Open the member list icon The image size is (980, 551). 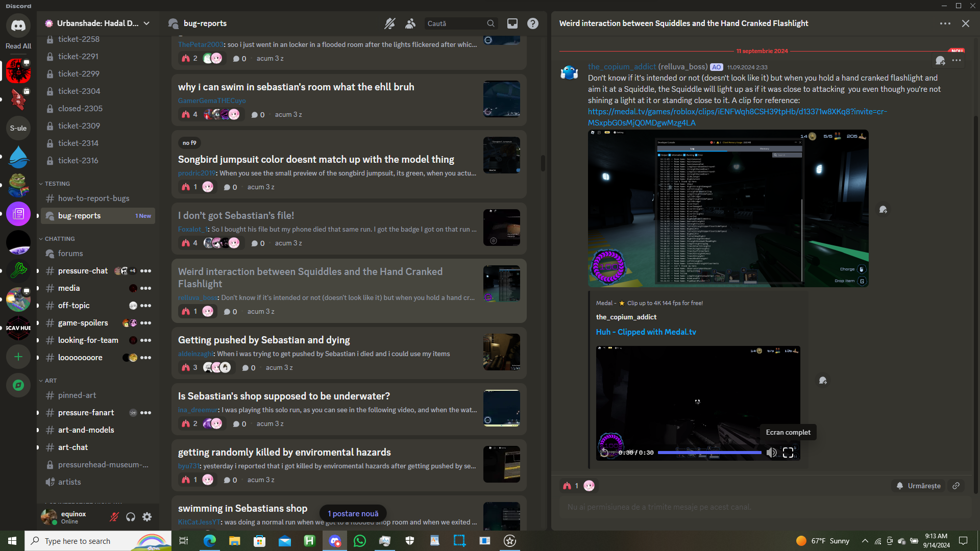[410, 23]
